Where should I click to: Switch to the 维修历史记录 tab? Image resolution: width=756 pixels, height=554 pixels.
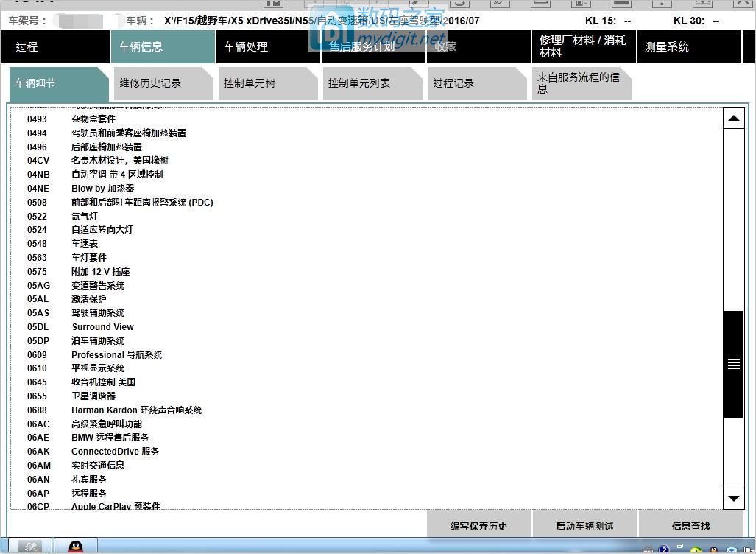[163, 83]
